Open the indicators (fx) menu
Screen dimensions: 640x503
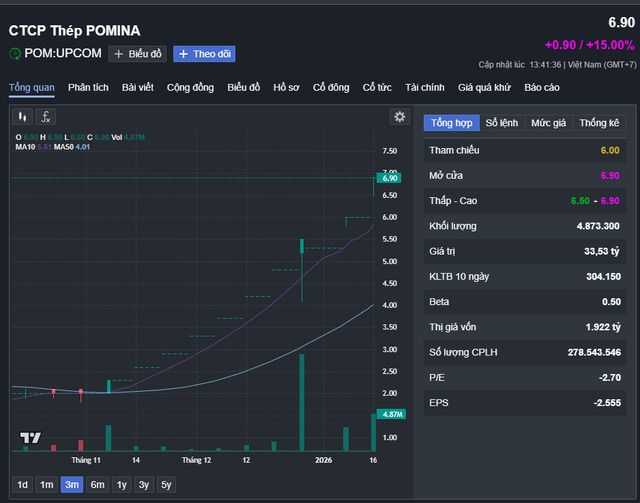45,117
